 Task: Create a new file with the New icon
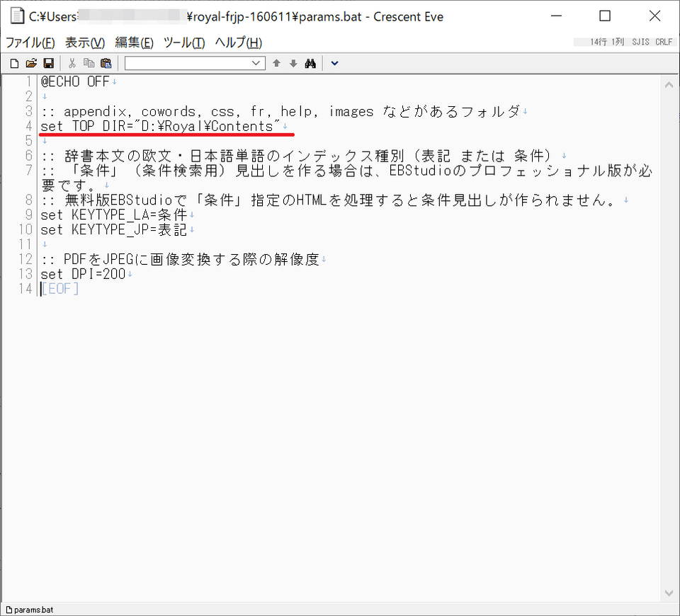(13, 63)
